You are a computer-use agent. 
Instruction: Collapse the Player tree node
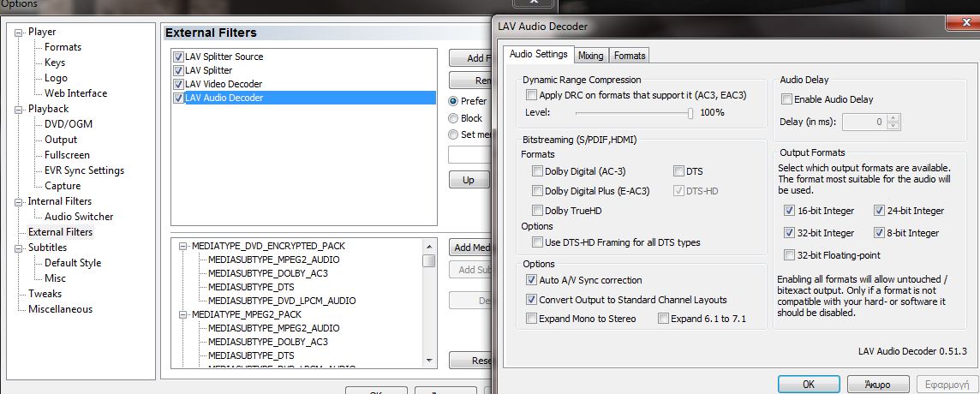click(x=18, y=32)
